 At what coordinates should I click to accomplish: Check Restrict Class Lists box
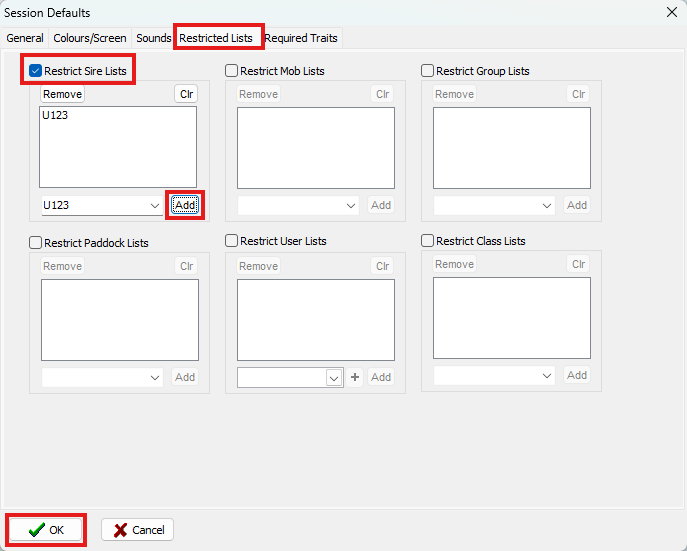(x=428, y=241)
